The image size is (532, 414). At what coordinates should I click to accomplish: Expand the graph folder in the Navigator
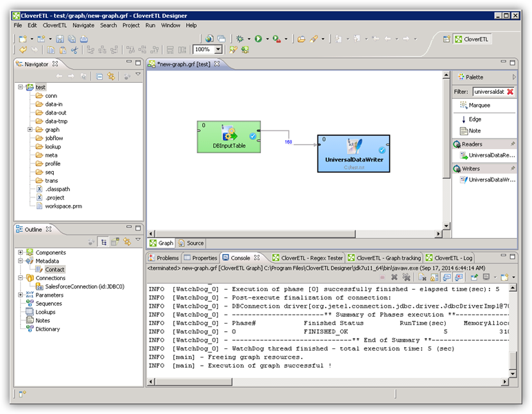(x=30, y=130)
